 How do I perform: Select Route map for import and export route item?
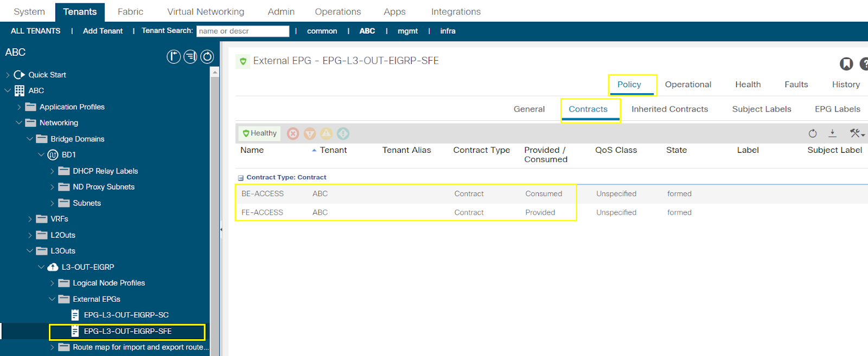tap(141, 347)
